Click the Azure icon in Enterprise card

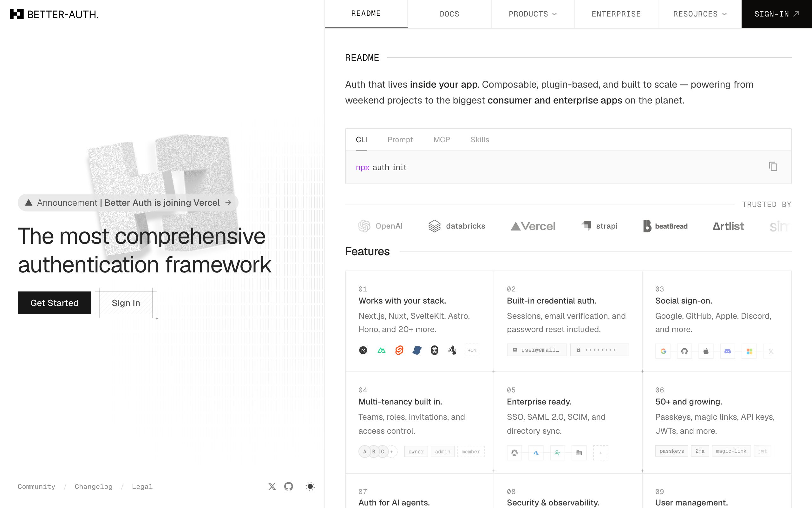tap(536, 453)
